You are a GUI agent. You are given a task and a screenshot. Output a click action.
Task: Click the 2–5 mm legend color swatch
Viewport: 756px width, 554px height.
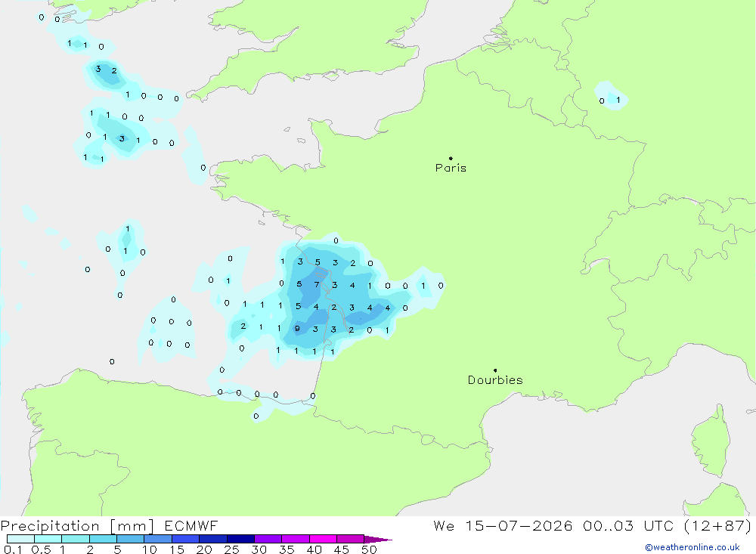pyautogui.click(x=103, y=539)
